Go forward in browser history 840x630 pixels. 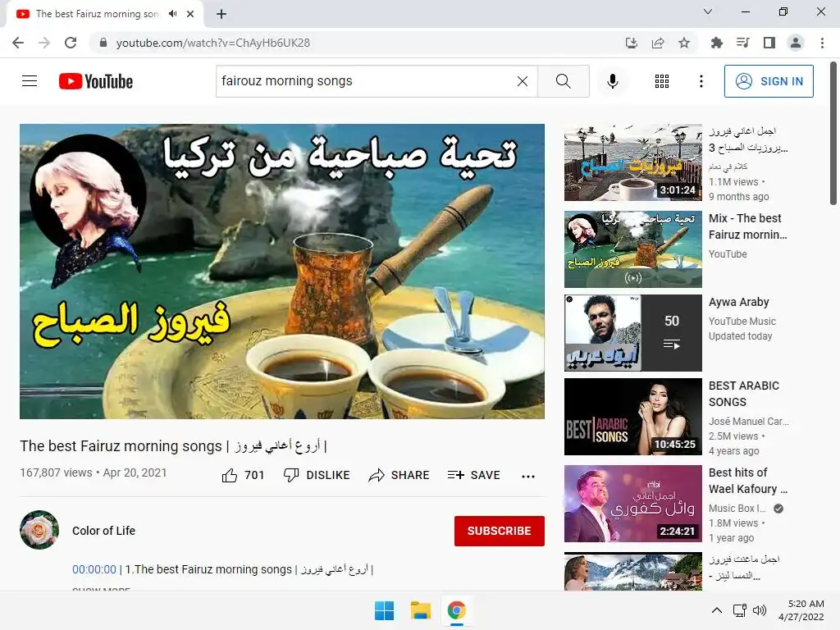[x=44, y=43]
